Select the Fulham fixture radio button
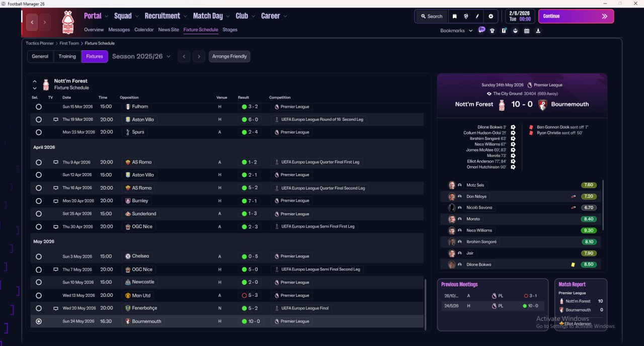Screen dimensions: 644x346 pyautogui.click(x=39, y=107)
